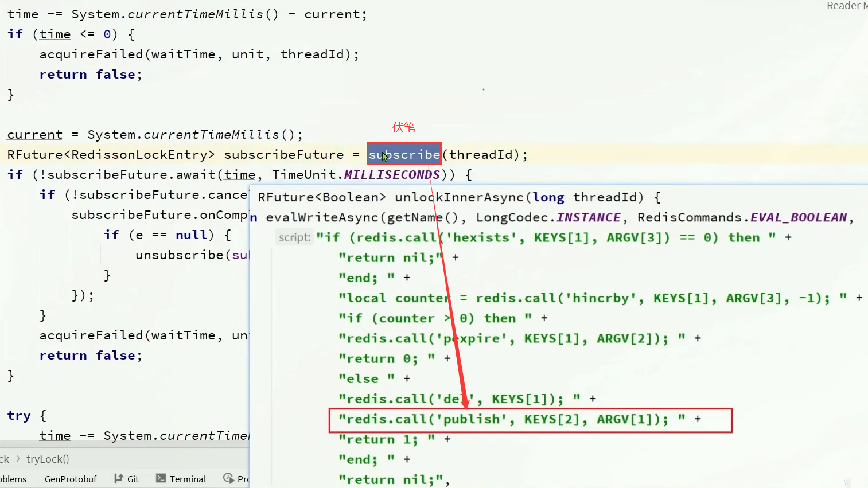Image resolution: width=868 pixels, height=488 pixels.
Task: Click the 'publish' redis.call line
Action: point(520,419)
